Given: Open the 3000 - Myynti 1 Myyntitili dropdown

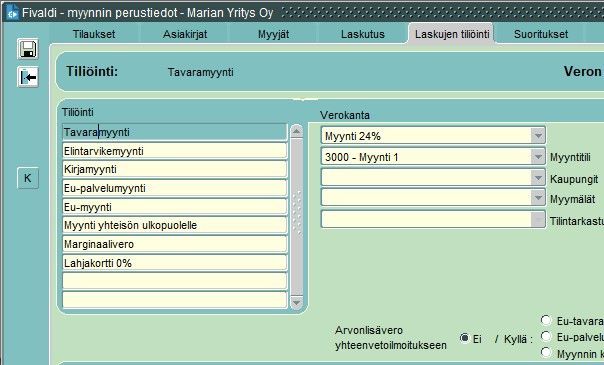Looking at the screenshot, I should pos(538,157).
